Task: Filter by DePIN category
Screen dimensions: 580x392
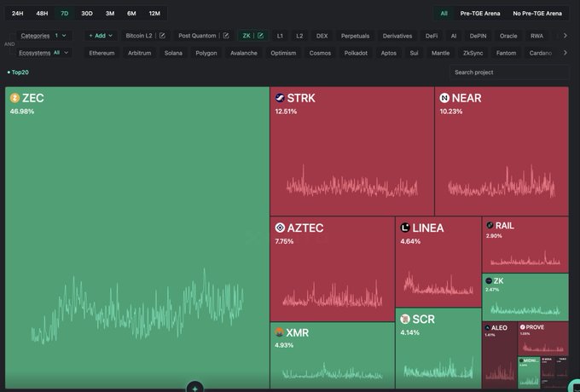Action: tap(478, 36)
